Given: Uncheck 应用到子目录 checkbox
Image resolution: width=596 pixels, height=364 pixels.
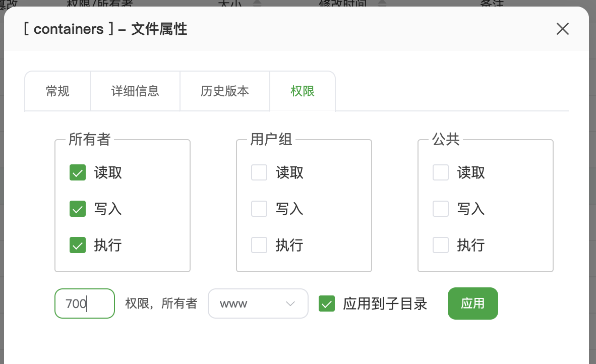Looking at the screenshot, I should pos(327,304).
